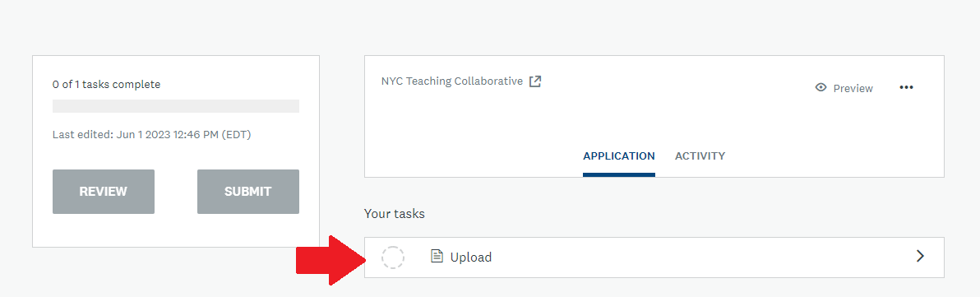Click the Last edited timestamp text
This screenshot has width=980, height=297.
click(x=152, y=134)
